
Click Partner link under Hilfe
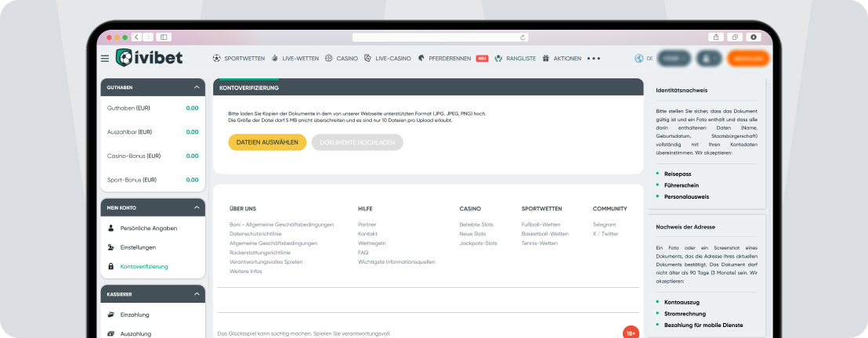pos(367,225)
